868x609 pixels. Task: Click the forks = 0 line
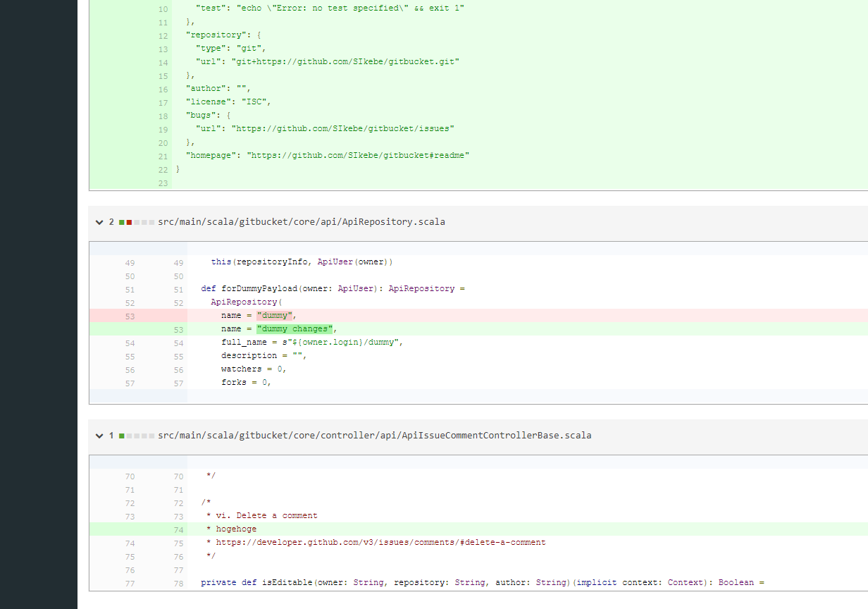coord(246,383)
